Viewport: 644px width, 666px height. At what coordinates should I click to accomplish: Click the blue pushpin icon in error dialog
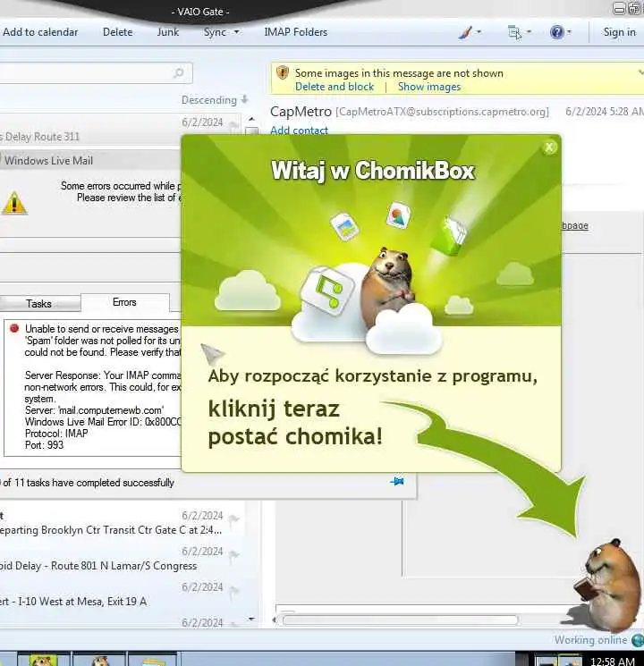tap(397, 482)
